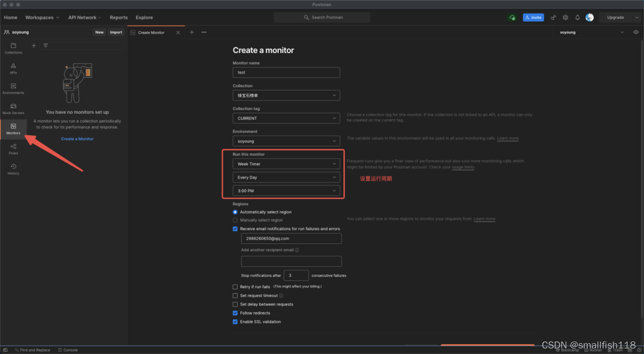Enable Set delay between requests
Image resolution: width=644 pixels, height=354 pixels.
click(x=235, y=304)
